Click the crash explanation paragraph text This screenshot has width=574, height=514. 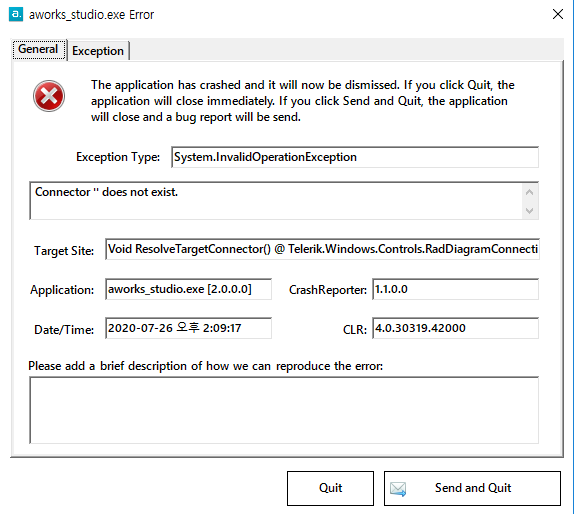click(x=303, y=101)
